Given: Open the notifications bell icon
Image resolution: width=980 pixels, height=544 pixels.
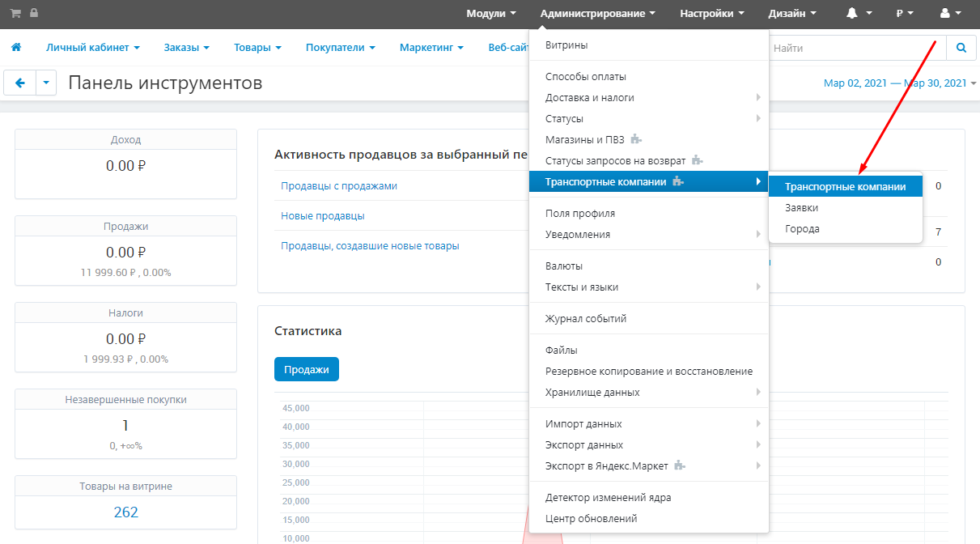Looking at the screenshot, I should tap(858, 13).
